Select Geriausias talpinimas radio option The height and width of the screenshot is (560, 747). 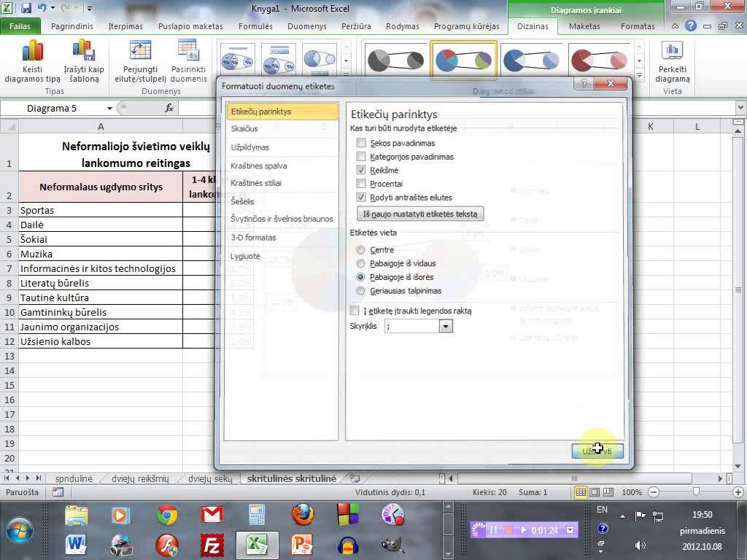tap(360, 291)
